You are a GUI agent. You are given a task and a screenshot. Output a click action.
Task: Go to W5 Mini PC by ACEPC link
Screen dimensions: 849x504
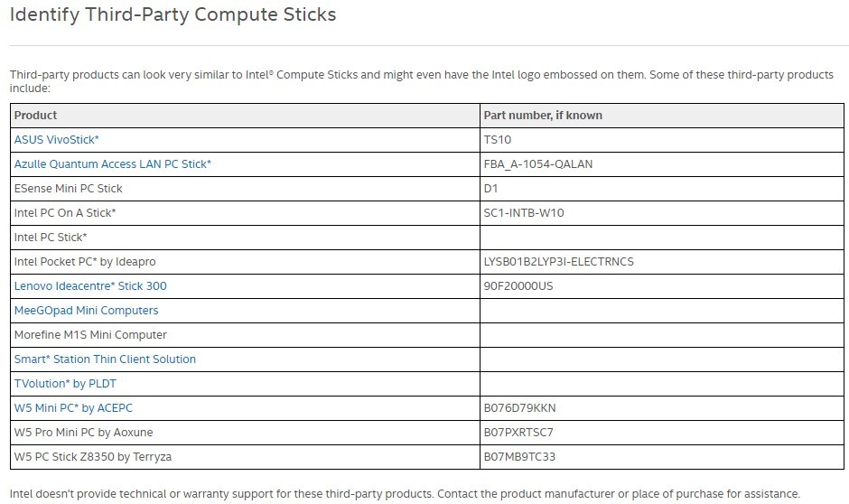click(73, 408)
